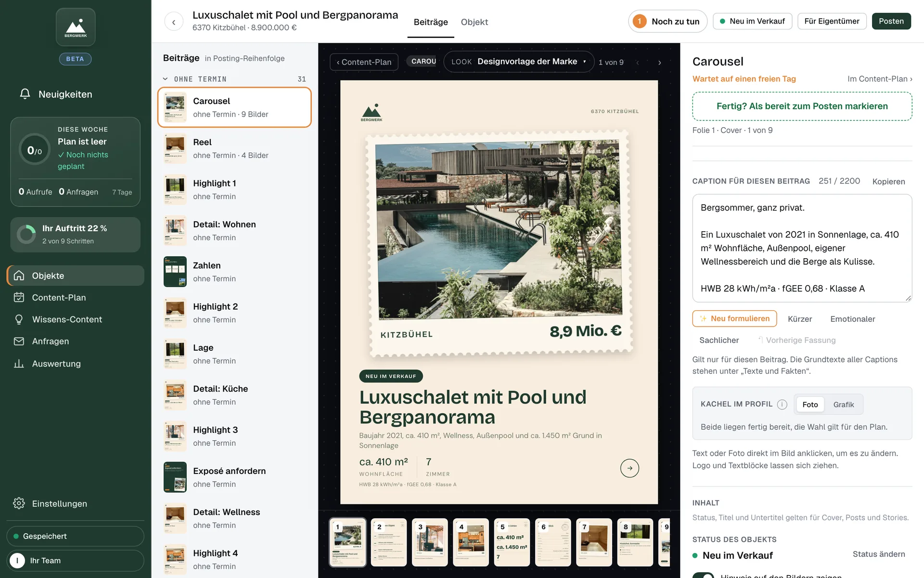
Task: Click the Bergwerk logo in sidebar
Action: pos(76,27)
